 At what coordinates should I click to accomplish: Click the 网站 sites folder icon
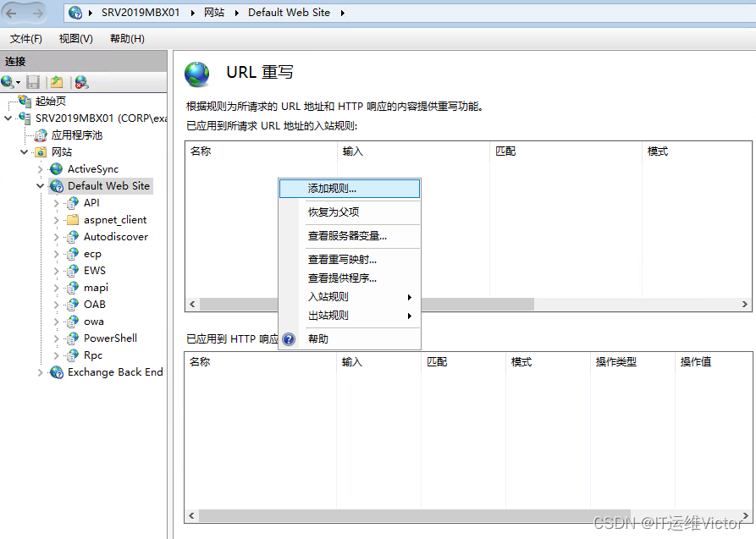point(41,151)
